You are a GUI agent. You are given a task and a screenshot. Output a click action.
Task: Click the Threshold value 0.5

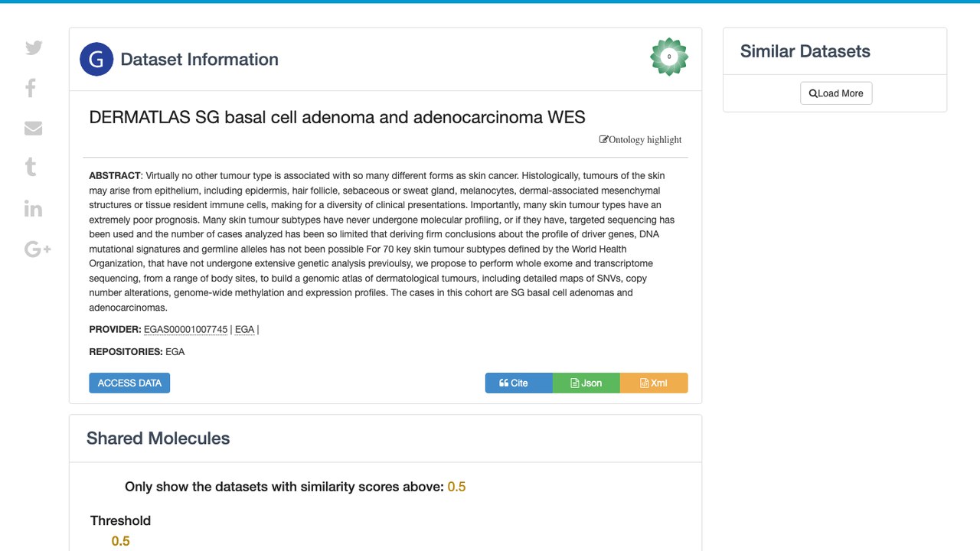click(x=121, y=541)
